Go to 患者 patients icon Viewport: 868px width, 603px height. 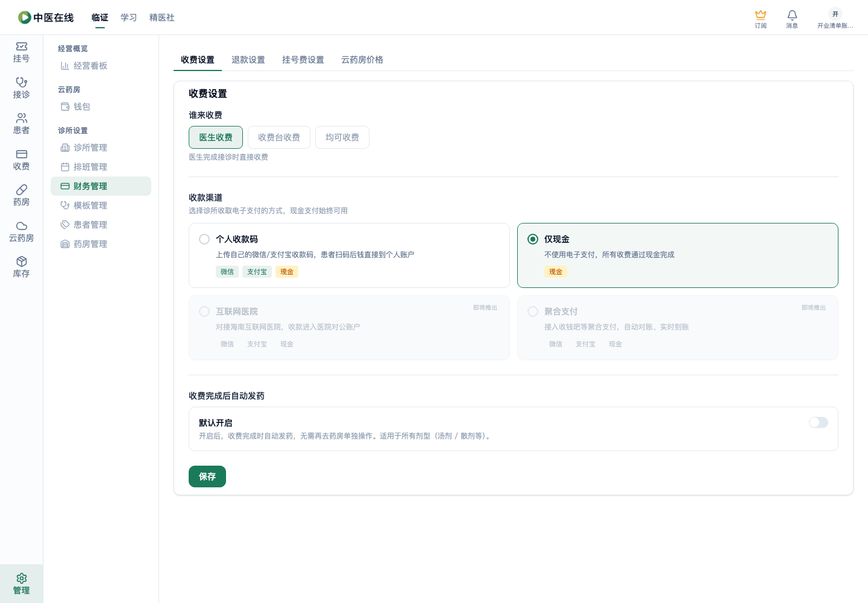click(22, 118)
